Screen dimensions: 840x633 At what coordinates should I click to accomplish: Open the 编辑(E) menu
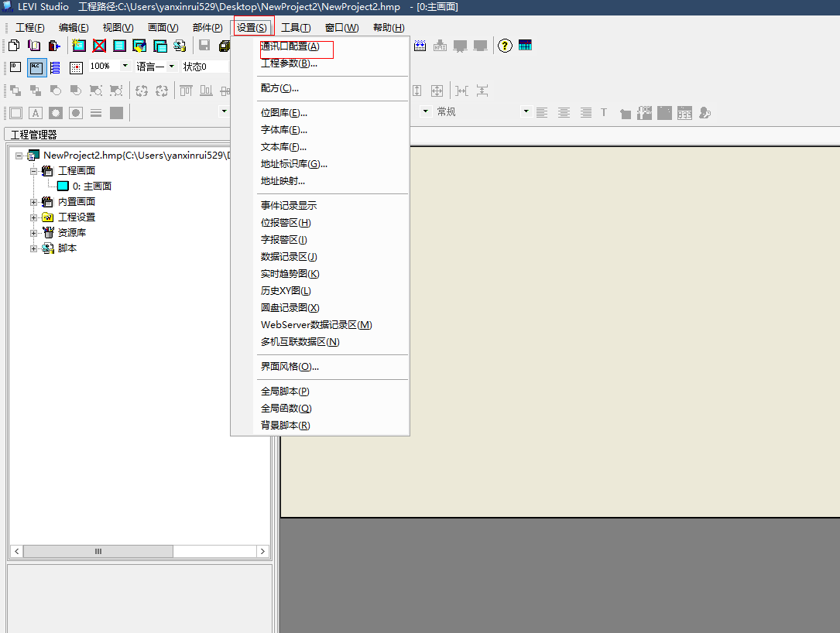point(74,28)
